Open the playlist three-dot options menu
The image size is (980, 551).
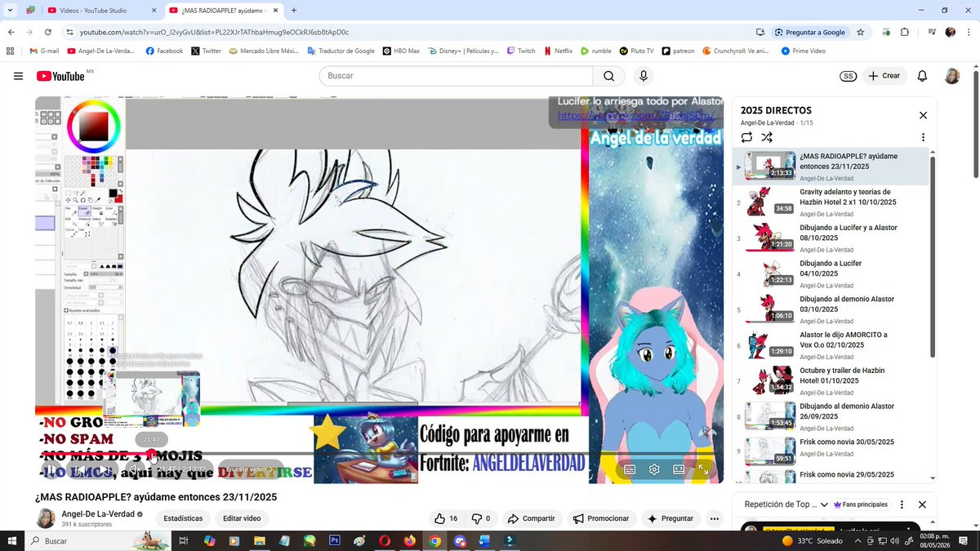(923, 137)
